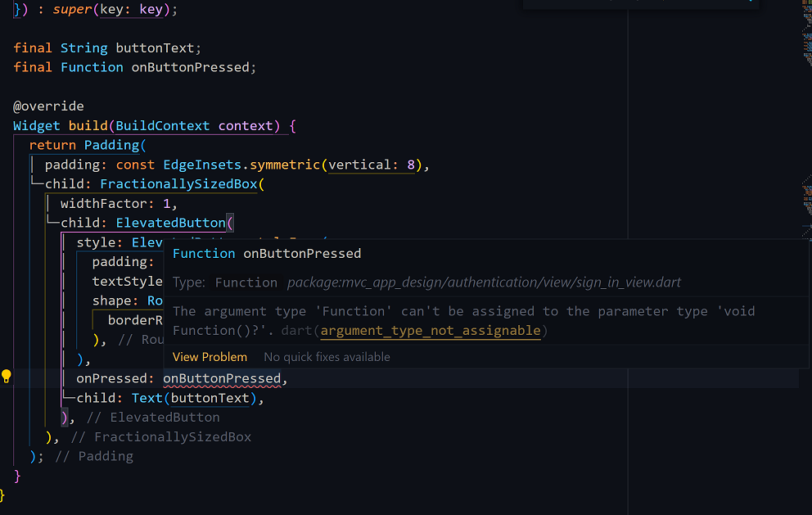Click 'widthFactor: 1,' line

(x=119, y=204)
